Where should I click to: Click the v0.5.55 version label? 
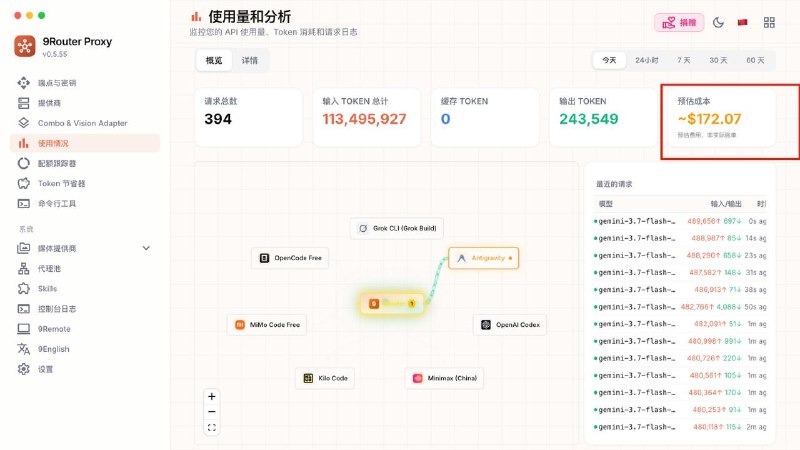pos(55,54)
